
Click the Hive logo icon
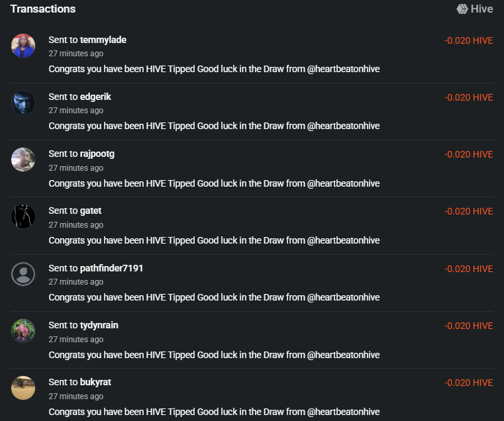(462, 9)
